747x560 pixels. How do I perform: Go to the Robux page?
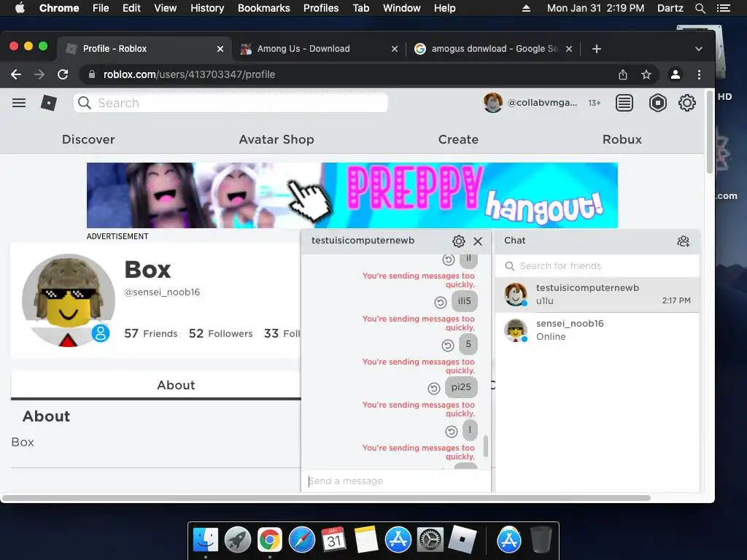pos(622,139)
